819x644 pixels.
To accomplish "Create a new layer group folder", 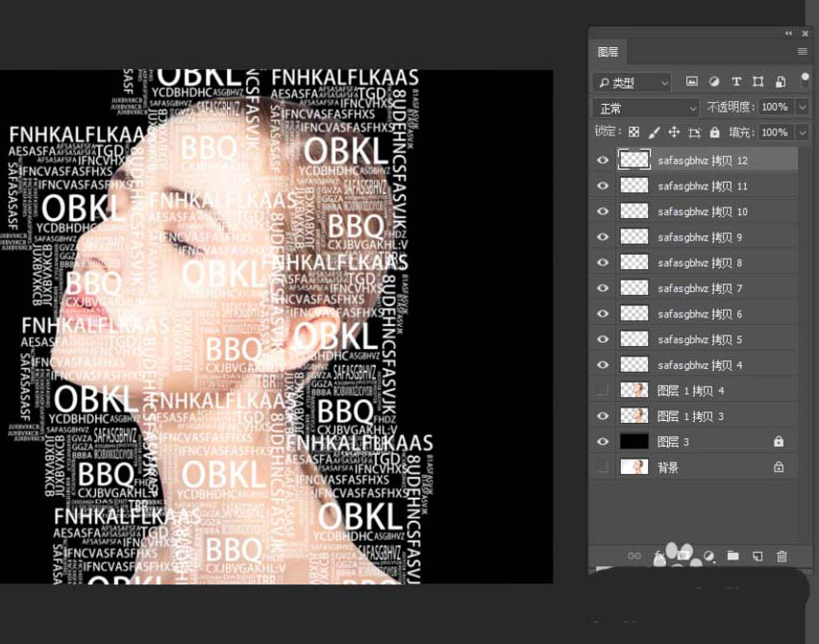I will tap(732, 556).
